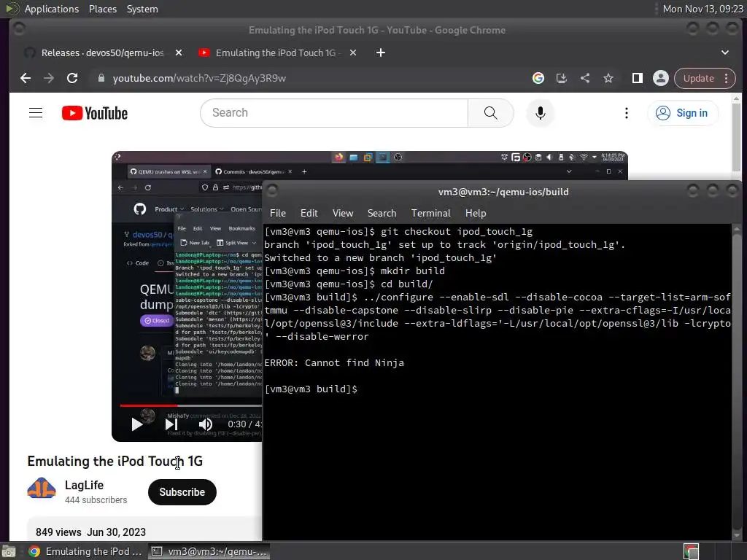View site information lock icon
Image resolution: width=747 pixels, height=560 pixels.
101,78
